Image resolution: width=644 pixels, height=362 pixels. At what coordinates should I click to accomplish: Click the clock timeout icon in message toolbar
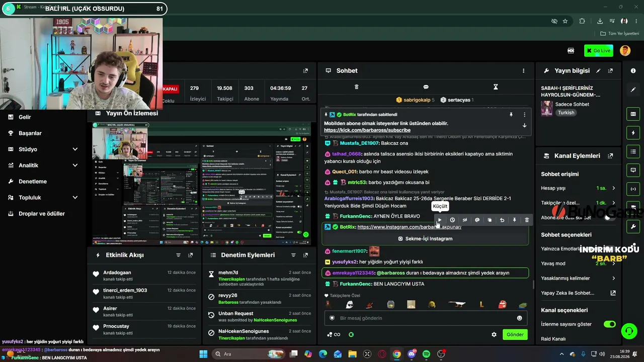(x=452, y=220)
